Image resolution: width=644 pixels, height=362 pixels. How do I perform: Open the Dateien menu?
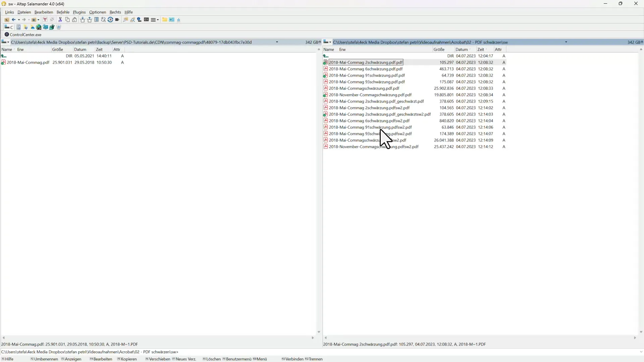(24, 12)
